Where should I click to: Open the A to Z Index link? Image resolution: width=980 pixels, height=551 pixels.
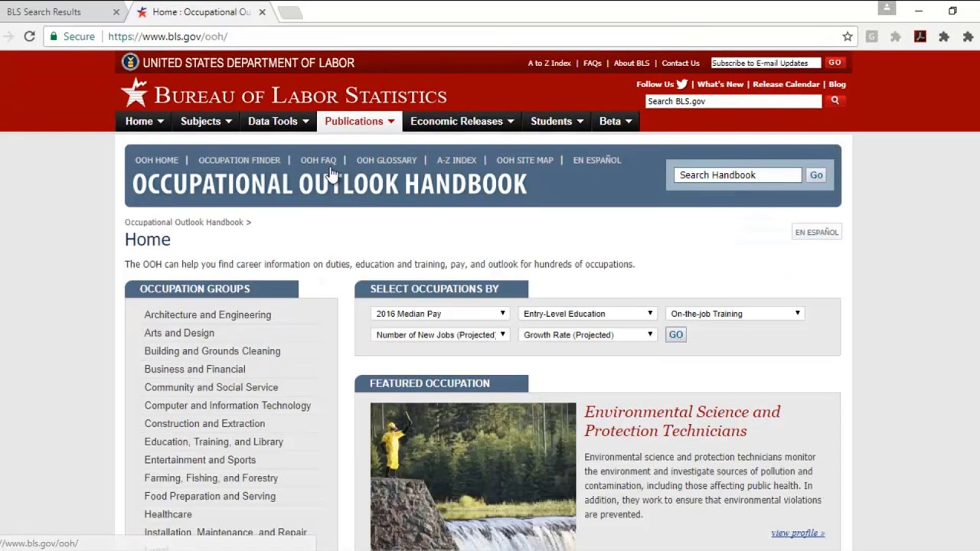click(x=549, y=63)
